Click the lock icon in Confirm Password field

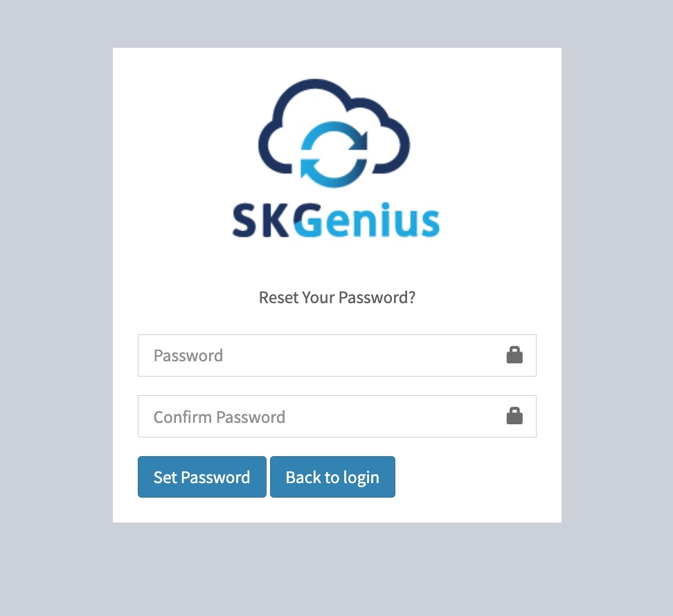[514, 416]
